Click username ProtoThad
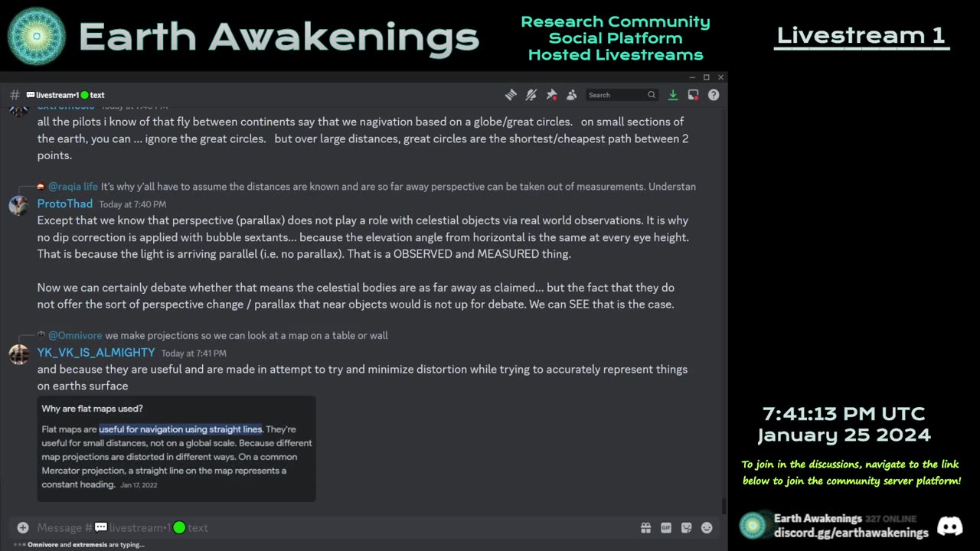The width and height of the screenshot is (980, 551). (x=65, y=204)
